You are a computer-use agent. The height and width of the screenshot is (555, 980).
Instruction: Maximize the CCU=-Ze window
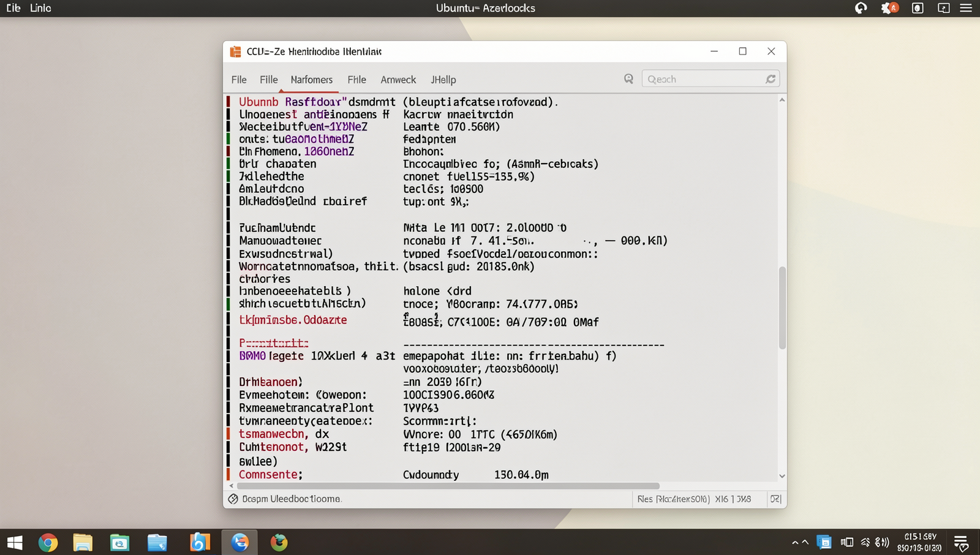click(x=743, y=51)
